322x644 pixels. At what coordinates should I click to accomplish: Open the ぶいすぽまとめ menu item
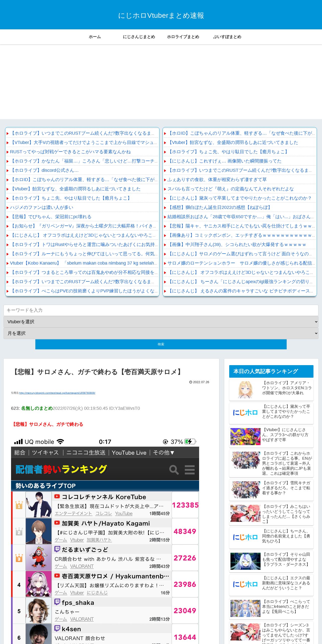(x=227, y=37)
